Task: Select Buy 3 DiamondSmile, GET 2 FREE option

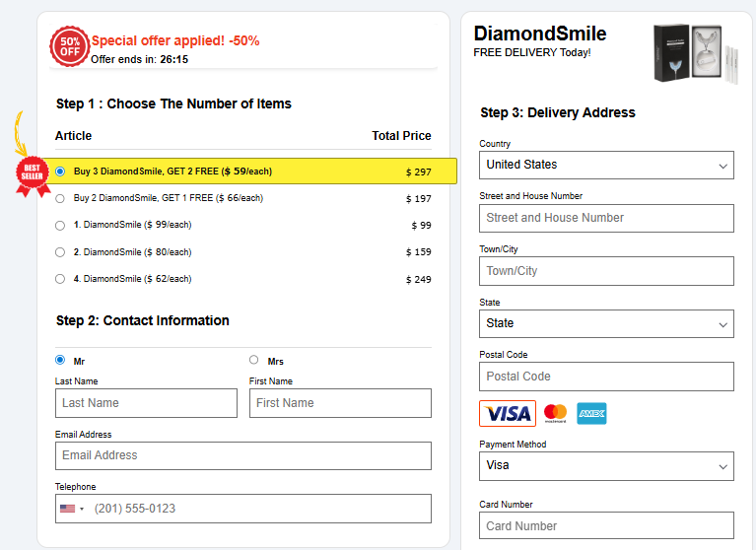Action: click(x=60, y=172)
